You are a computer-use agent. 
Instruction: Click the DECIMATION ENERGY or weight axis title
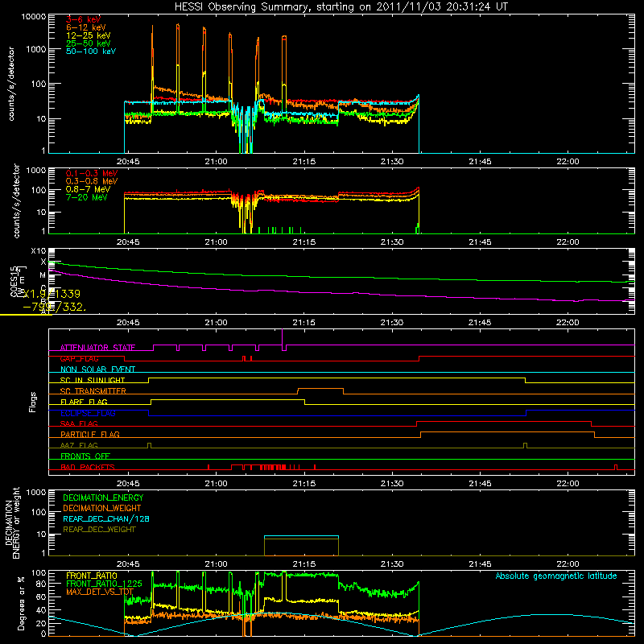[12, 522]
